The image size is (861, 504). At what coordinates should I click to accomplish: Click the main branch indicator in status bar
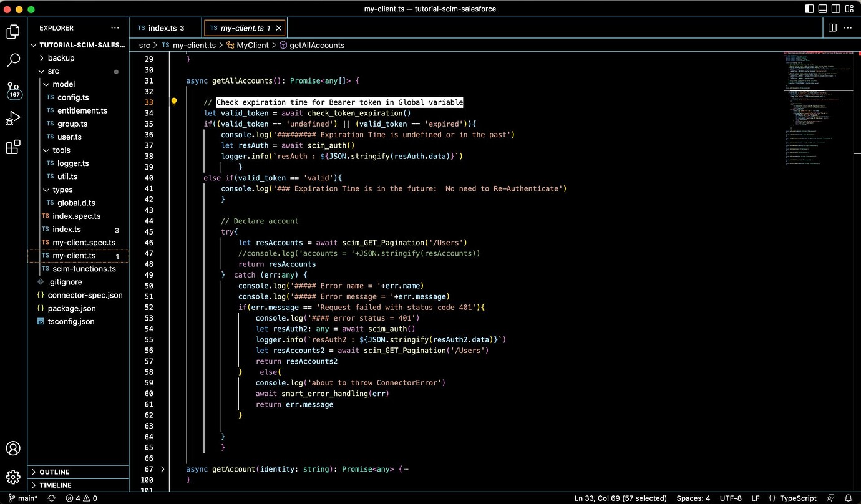click(22, 498)
